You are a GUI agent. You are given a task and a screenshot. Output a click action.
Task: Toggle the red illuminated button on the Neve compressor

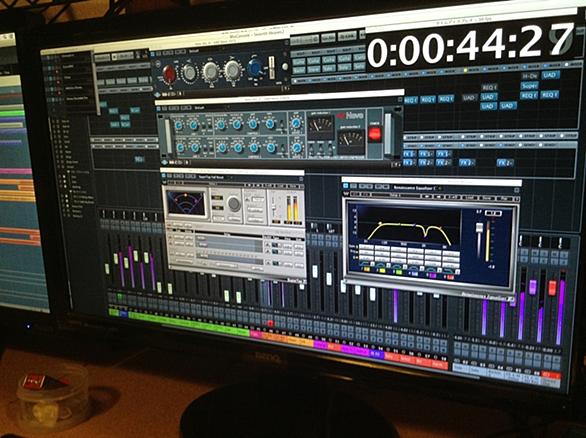click(374, 134)
